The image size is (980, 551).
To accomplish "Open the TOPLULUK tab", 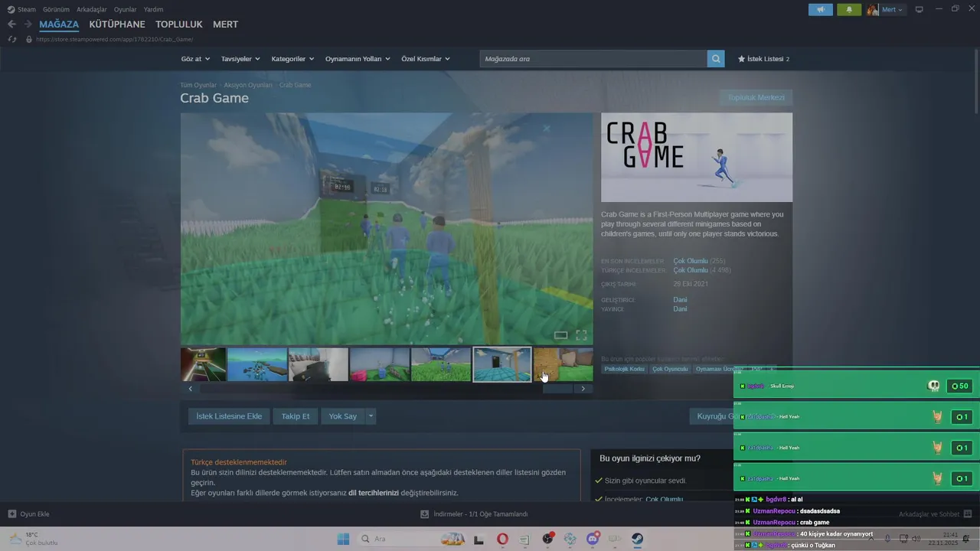I will (x=179, y=24).
